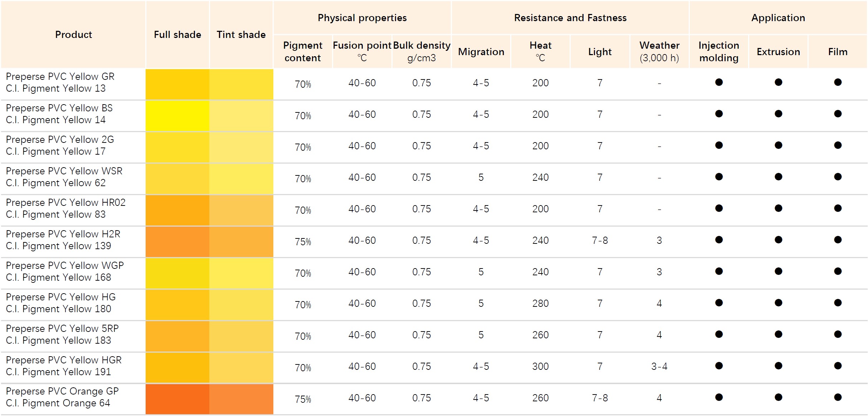Click the Resistance and Fastness header
The image size is (868, 416).
(570, 18)
